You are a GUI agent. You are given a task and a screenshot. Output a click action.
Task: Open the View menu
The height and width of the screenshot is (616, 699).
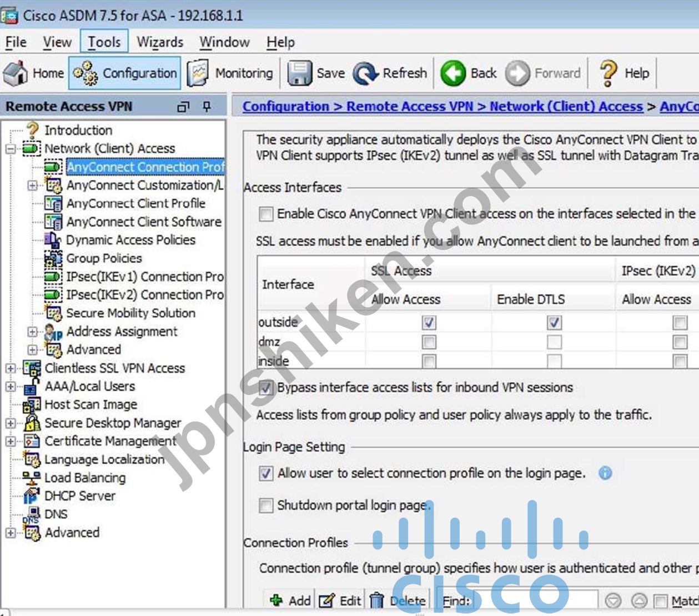click(57, 42)
